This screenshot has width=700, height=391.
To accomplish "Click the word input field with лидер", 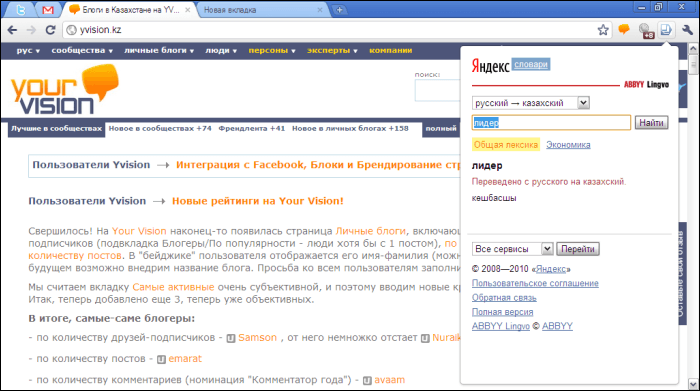I will [551, 123].
